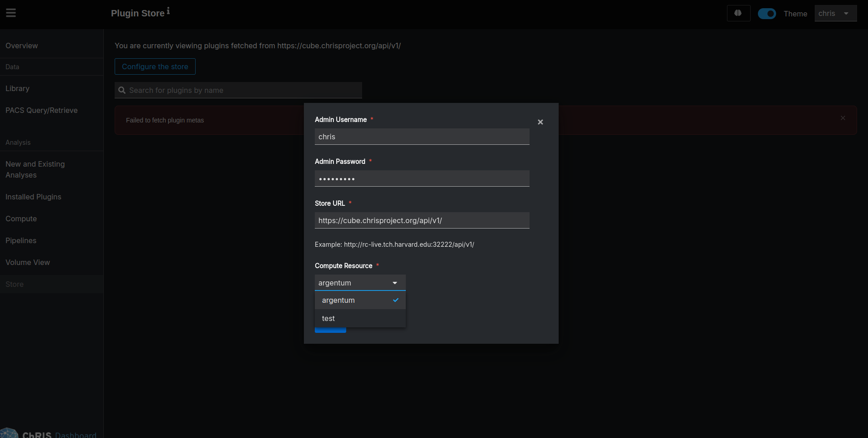The image size is (868, 438).
Task: Click the Failed to fetch plugin metas message
Action: pos(165,120)
